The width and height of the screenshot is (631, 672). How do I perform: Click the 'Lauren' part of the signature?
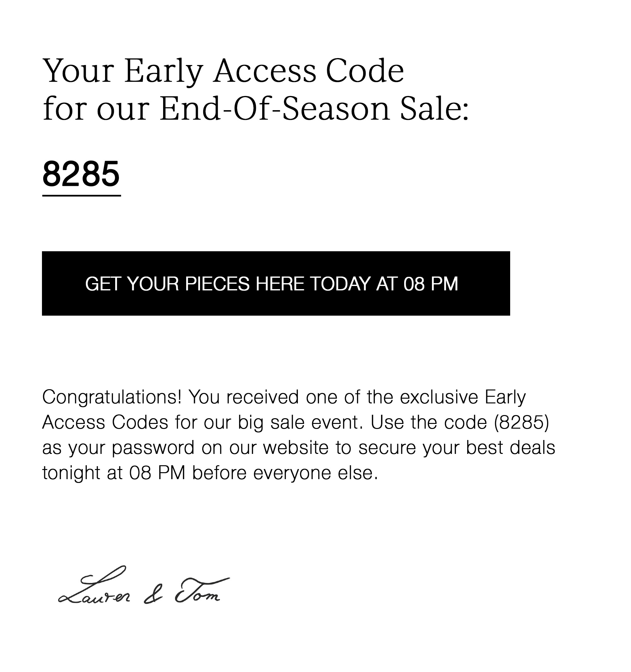point(94,586)
